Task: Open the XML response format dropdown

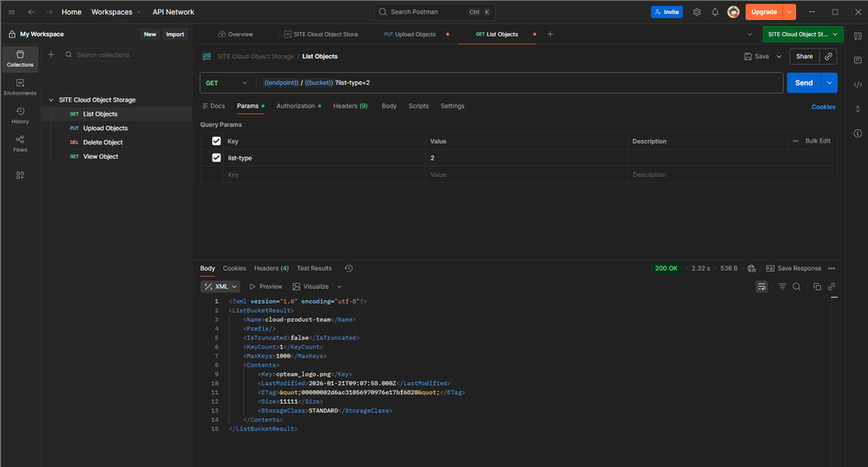Action: click(x=220, y=286)
